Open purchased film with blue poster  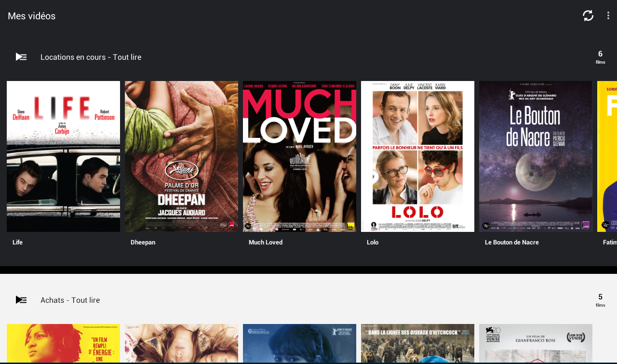coord(299,343)
